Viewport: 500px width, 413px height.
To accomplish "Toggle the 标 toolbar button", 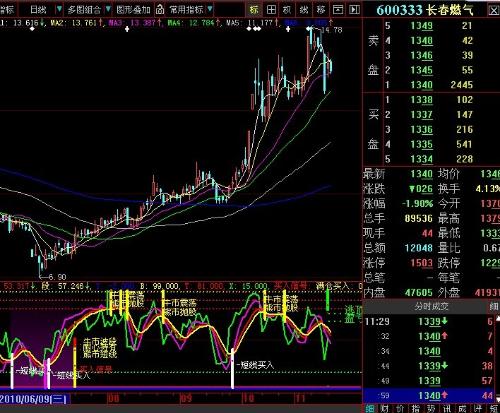I will tap(254, 9).
